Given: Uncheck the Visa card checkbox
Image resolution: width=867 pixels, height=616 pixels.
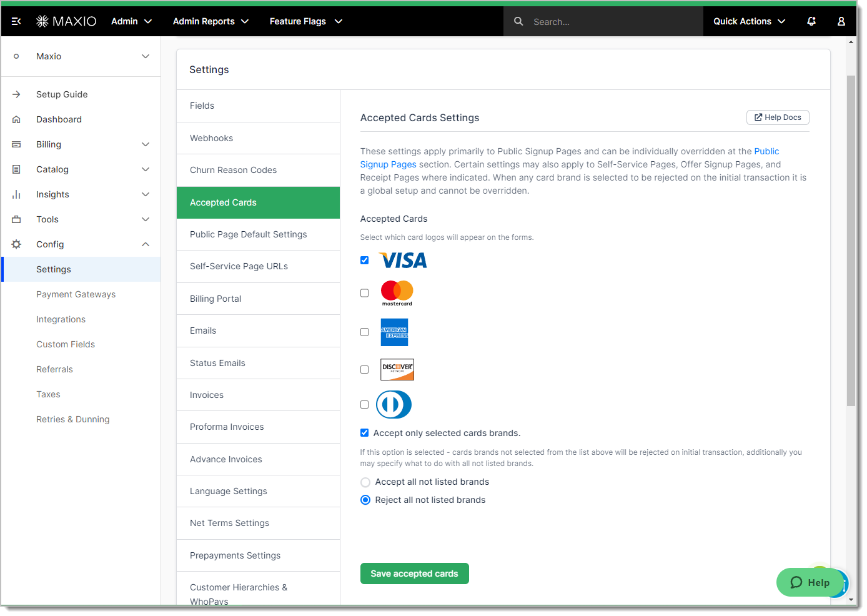Looking at the screenshot, I should pyautogui.click(x=365, y=261).
